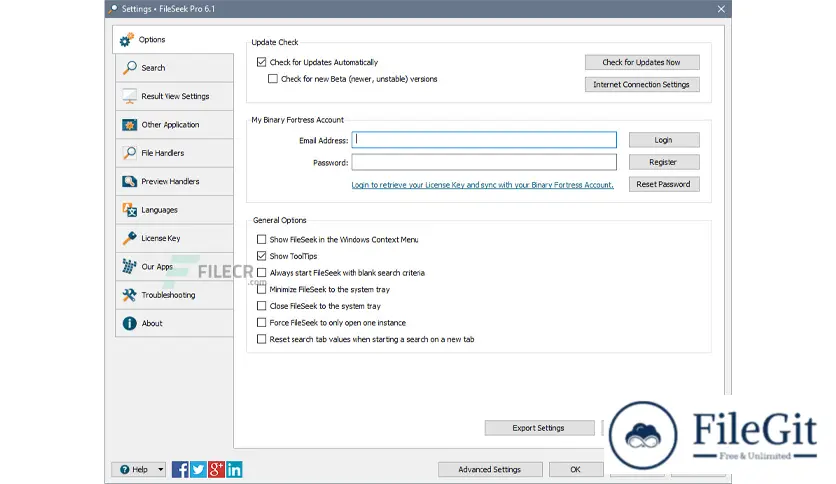
Task: Select the Search magnifier icon in sidebar
Action: pos(129,68)
